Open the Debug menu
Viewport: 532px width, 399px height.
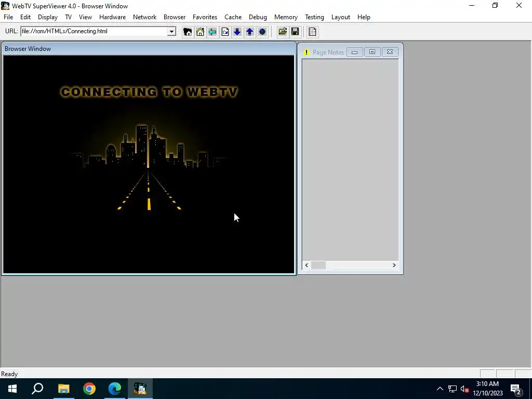click(x=258, y=17)
